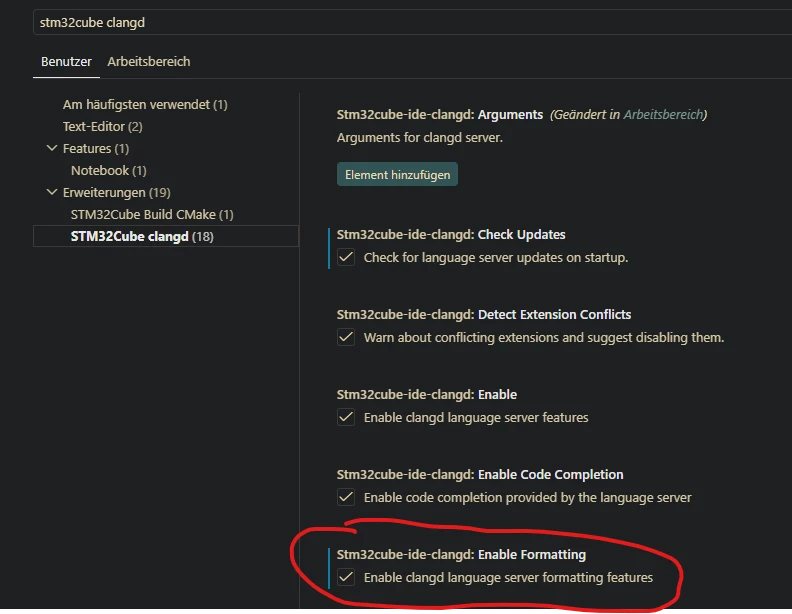
Task: Collapse the Features chevron in the tree
Action: tap(52, 148)
